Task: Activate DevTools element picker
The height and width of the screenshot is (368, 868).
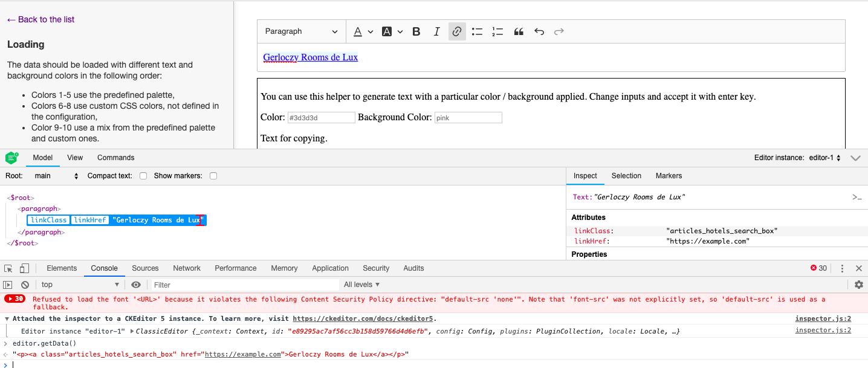Action: [8, 268]
